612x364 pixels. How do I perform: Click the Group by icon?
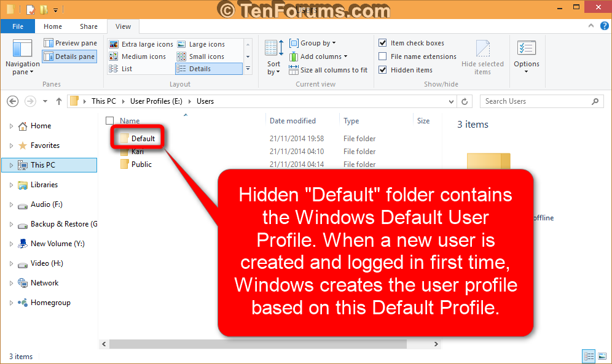[295, 43]
